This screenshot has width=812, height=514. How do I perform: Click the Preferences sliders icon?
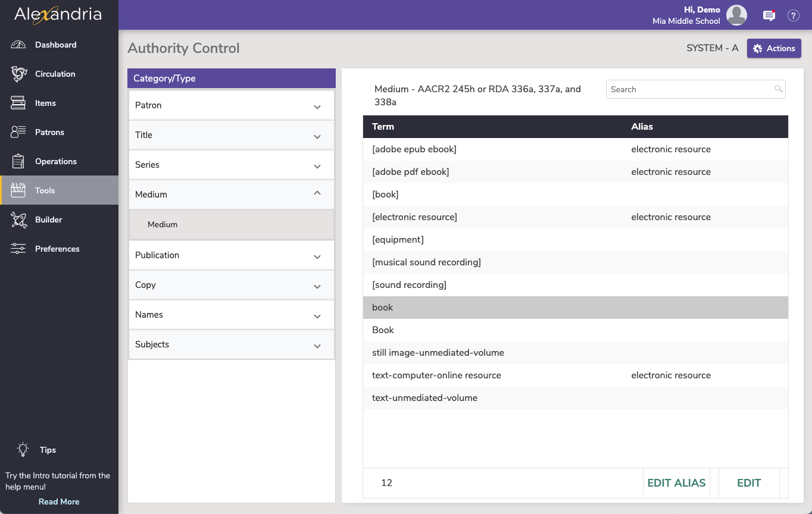pos(18,249)
